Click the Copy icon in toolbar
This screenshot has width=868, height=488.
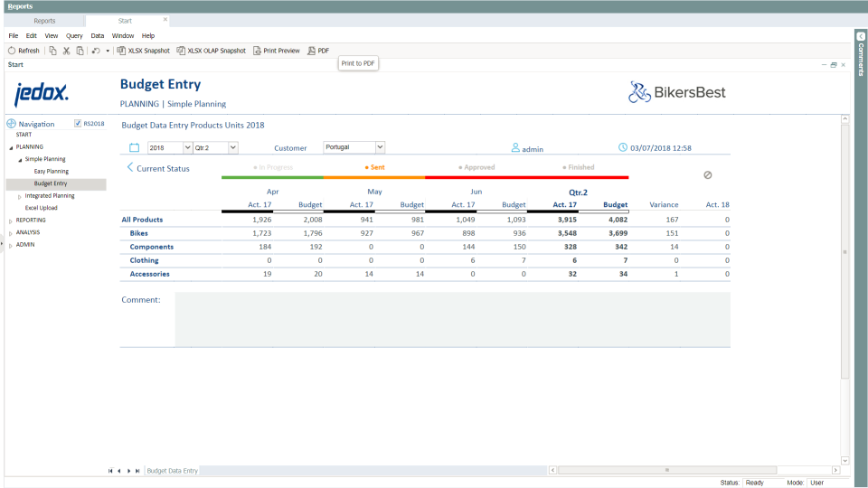tap(53, 51)
